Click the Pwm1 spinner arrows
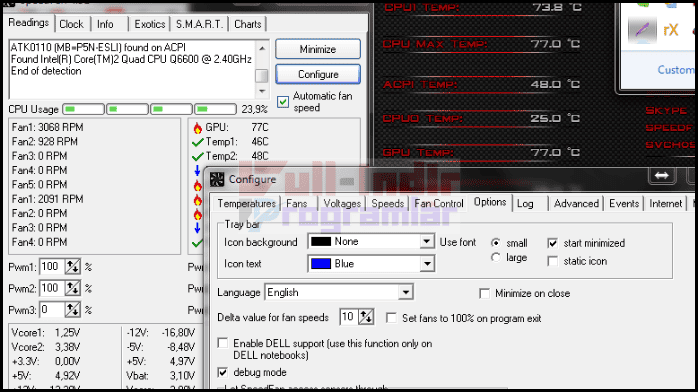Image resolution: width=698 pixels, height=392 pixels. tap(73, 267)
